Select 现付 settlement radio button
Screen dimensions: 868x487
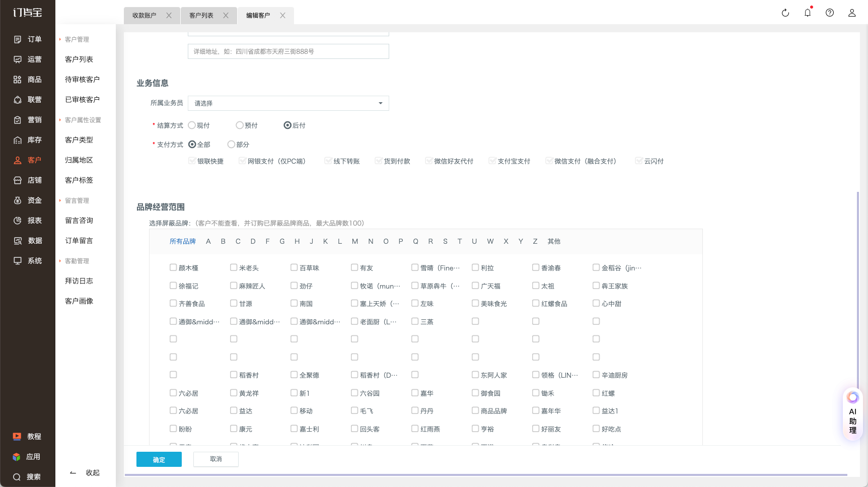192,125
